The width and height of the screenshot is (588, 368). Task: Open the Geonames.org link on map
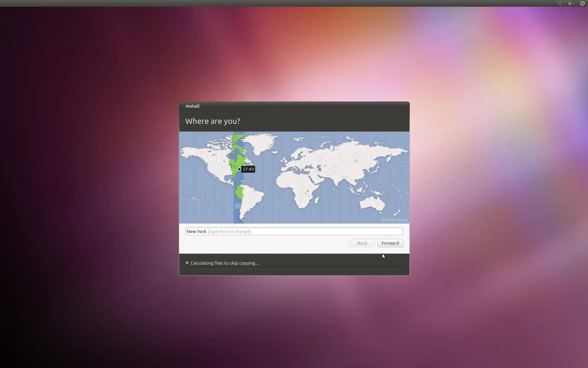[x=394, y=220]
